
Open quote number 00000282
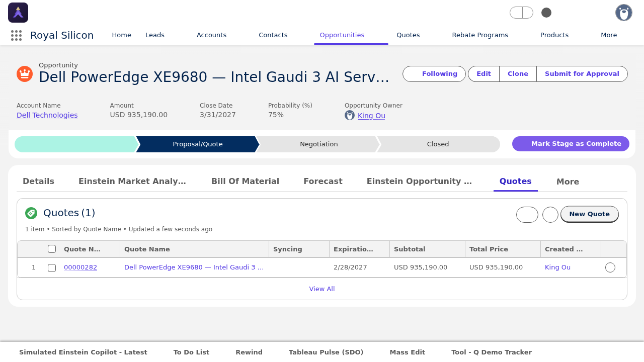(80, 267)
